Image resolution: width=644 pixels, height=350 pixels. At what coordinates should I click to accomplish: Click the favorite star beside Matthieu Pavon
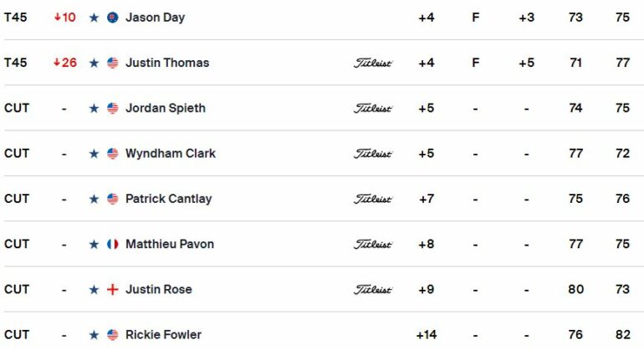pos(94,244)
